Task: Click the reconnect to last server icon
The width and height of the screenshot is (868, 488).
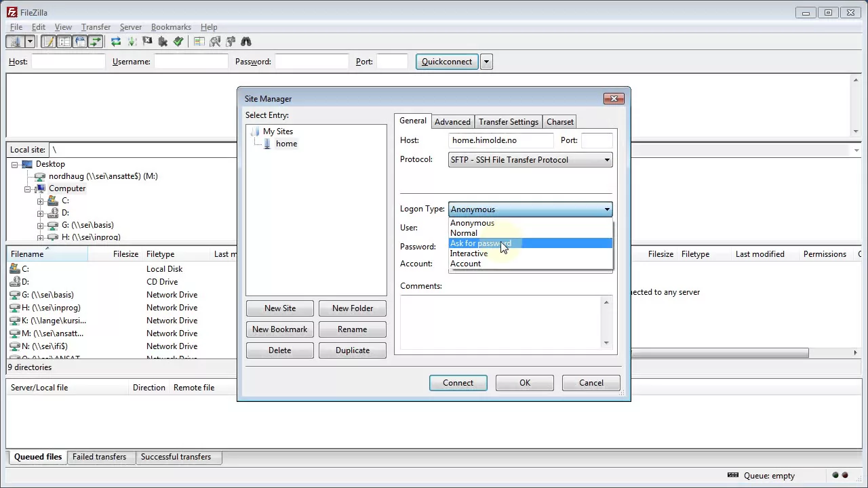Action: (178, 41)
